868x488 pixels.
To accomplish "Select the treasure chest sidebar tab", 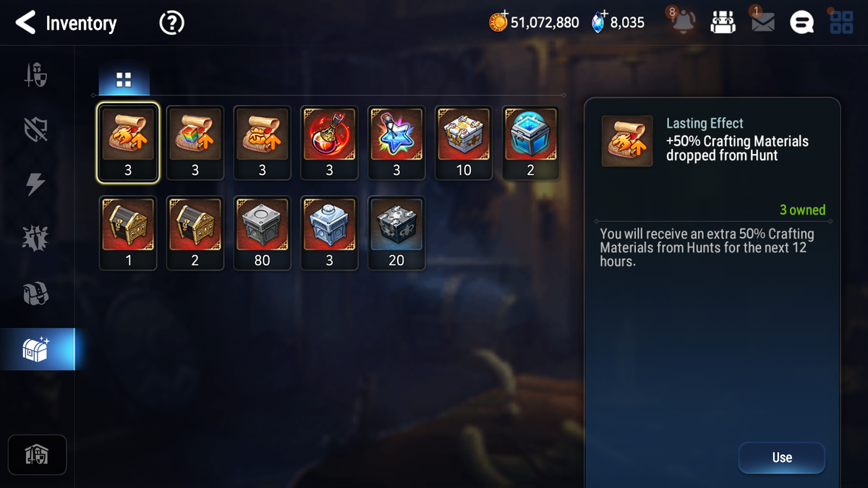I will (x=37, y=349).
